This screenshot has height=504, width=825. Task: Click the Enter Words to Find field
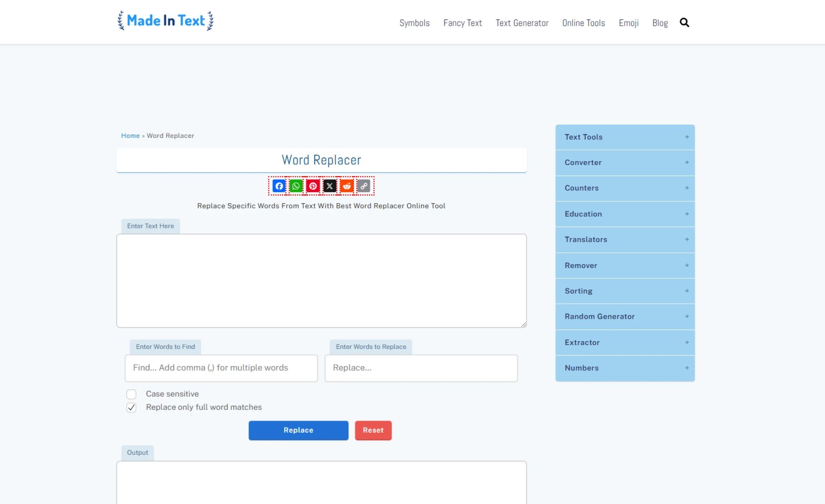pyautogui.click(x=221, y=368)
